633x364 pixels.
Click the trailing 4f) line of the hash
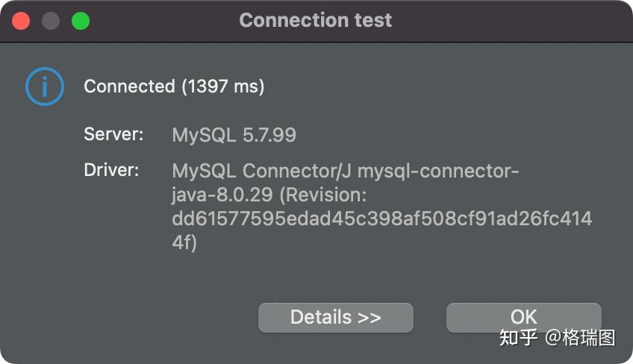click(x=184, y=243)
